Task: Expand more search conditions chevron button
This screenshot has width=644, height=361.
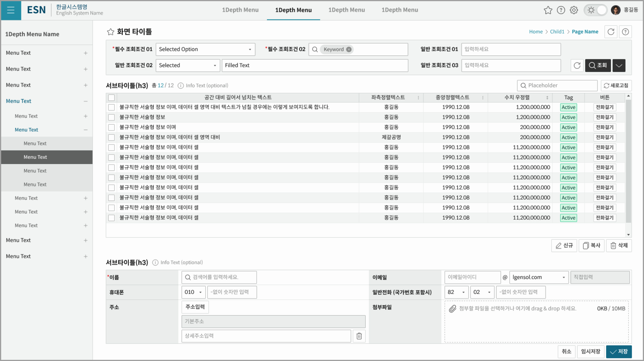Action: tap(619, 65)
